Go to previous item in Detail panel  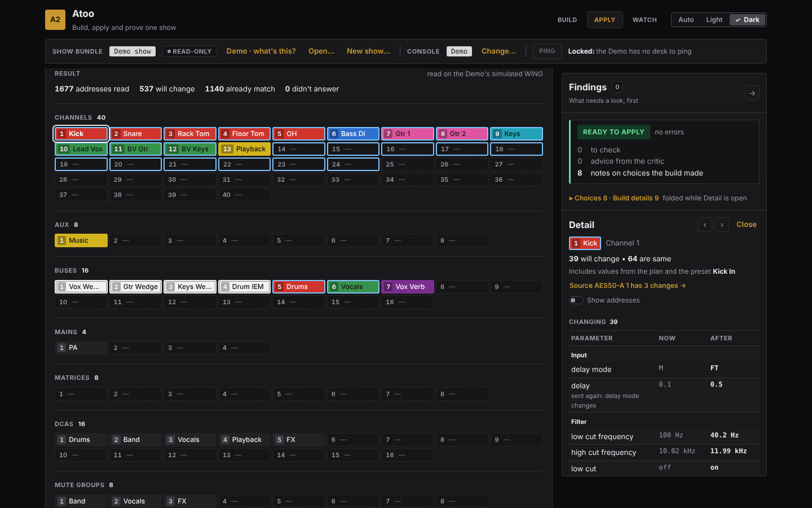705,225
